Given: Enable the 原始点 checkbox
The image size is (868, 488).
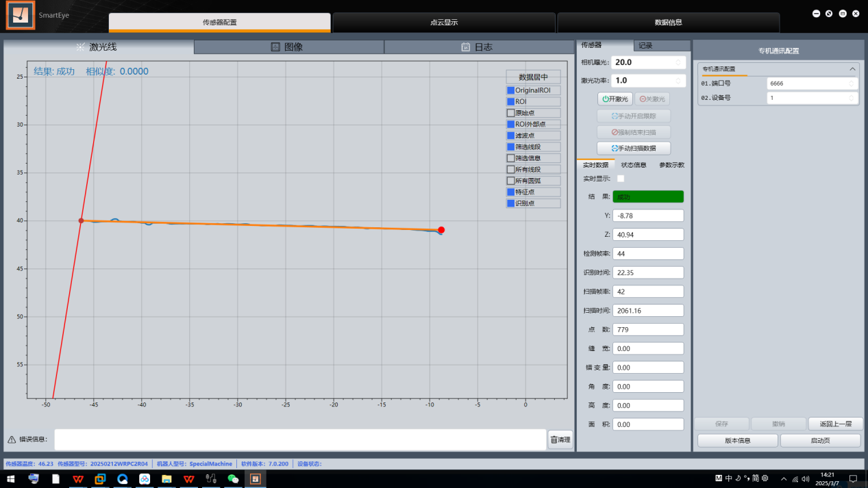Looking at the screenshot, I should tap(510, 113).
